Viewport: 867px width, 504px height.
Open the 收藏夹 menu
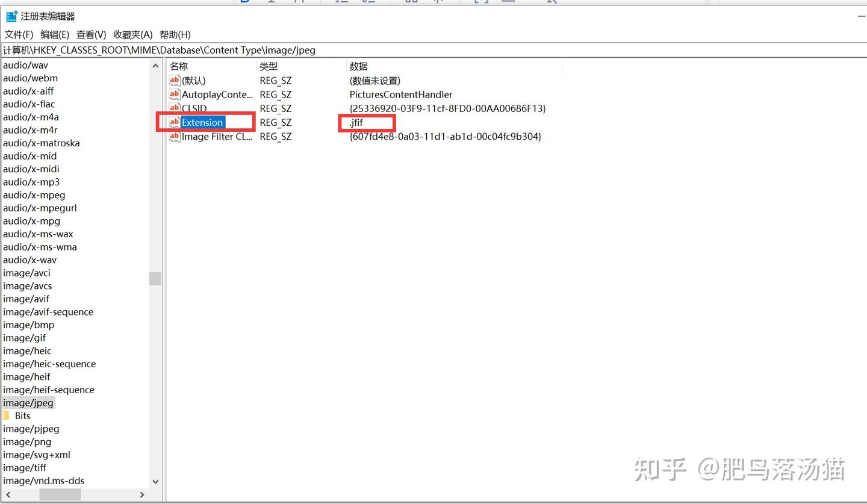pos(131,34)
